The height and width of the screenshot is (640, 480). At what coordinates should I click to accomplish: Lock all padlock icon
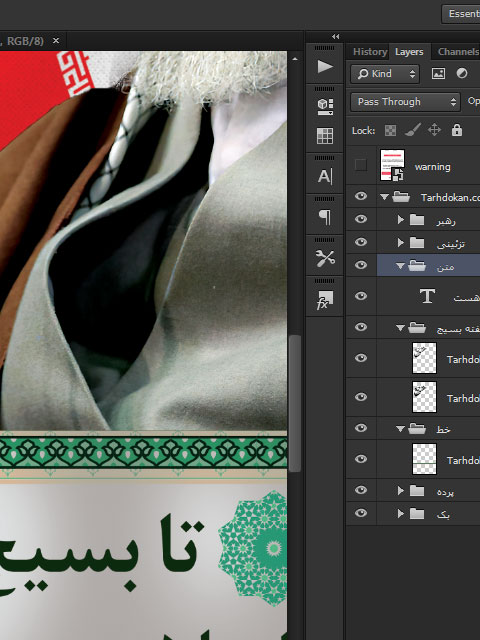pos(457,130)
